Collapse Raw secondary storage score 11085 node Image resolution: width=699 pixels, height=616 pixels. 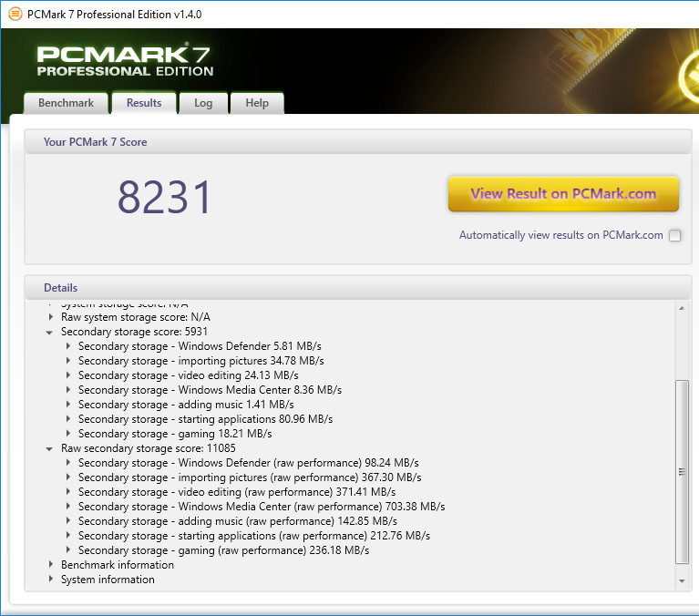point(49,449)
